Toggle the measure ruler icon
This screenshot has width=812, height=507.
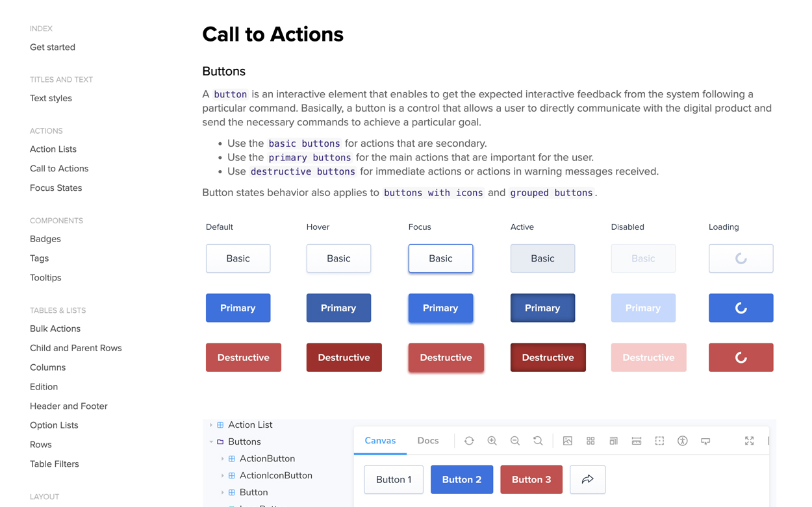pyautogui.click(x=637, y=441)
